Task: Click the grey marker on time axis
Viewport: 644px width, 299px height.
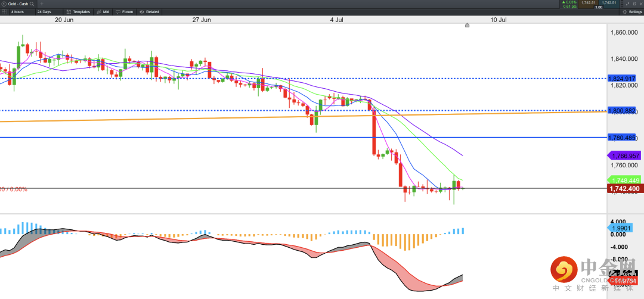Action: 467,26
